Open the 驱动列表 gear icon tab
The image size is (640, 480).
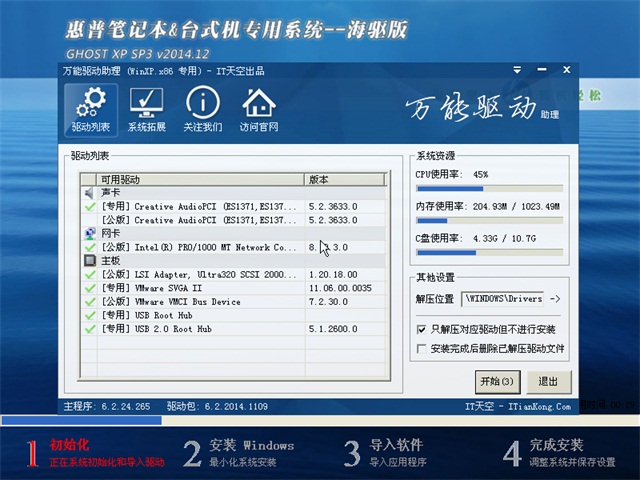90,110
